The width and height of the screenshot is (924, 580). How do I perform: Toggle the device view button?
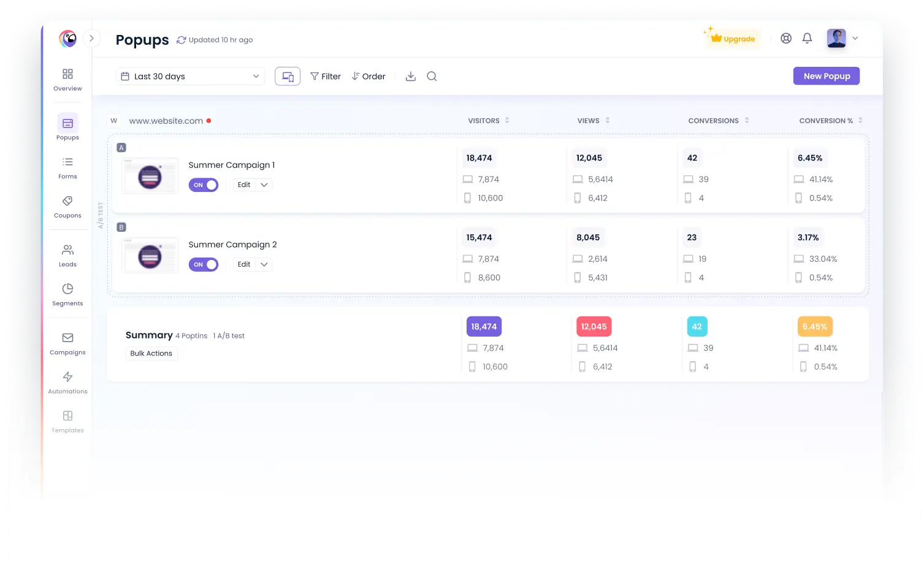point(288,76)
